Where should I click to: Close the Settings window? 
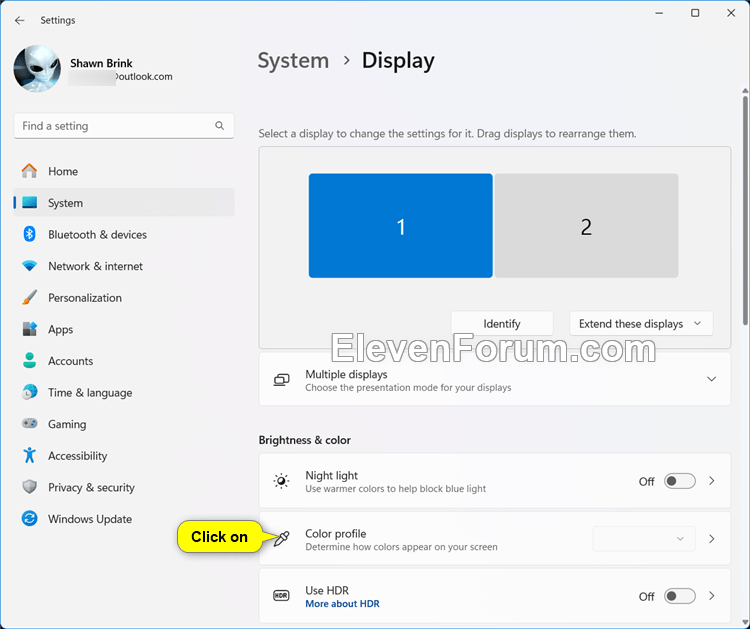(731, 13)
